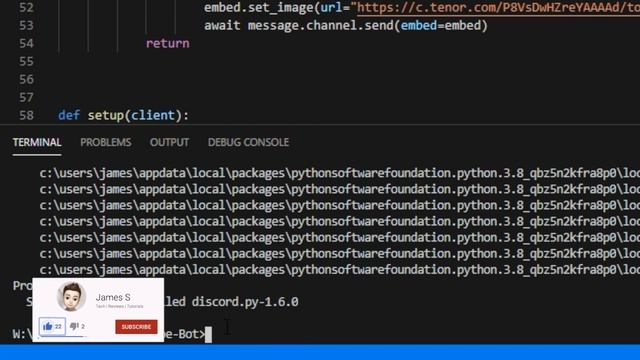Click the thumbs down dislike icon

[x=74, y=326]
